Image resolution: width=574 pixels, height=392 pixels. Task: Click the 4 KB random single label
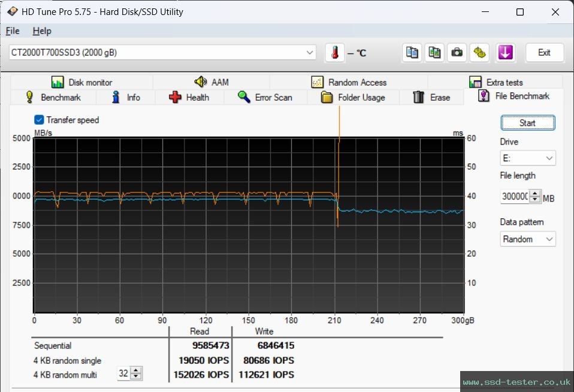(x=67, y=360)
